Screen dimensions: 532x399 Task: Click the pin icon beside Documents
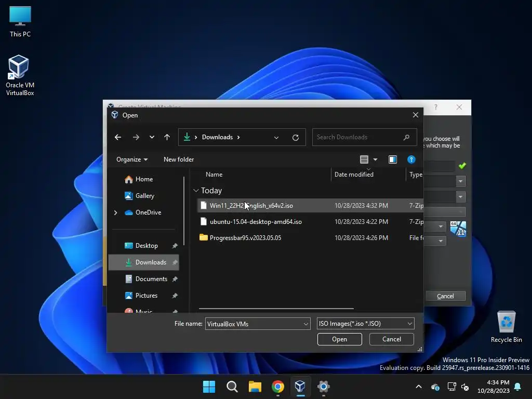tap(175, 279)
